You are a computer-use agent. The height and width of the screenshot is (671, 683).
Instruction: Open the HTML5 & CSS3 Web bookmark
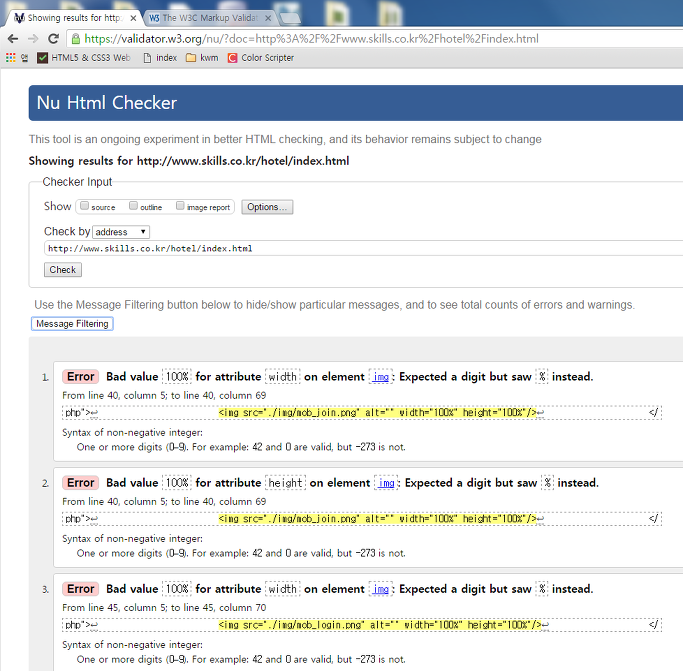pos(84,58)
